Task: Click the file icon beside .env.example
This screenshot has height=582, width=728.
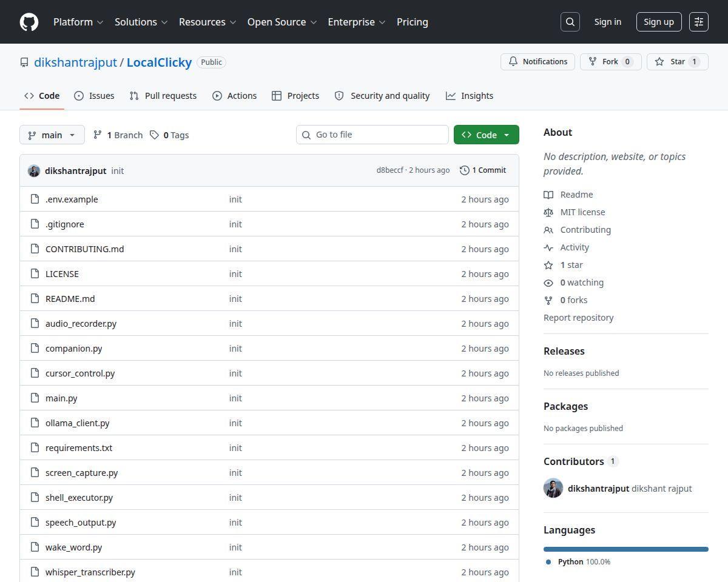Action: [35, 199]
